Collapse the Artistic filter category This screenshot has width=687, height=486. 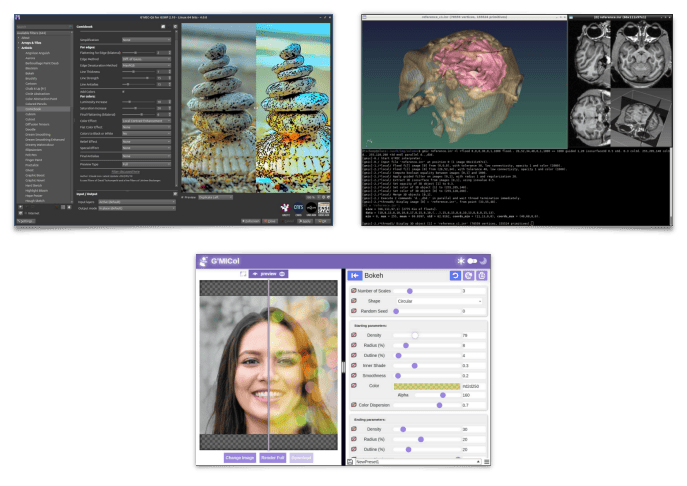(x=19, y=48)
